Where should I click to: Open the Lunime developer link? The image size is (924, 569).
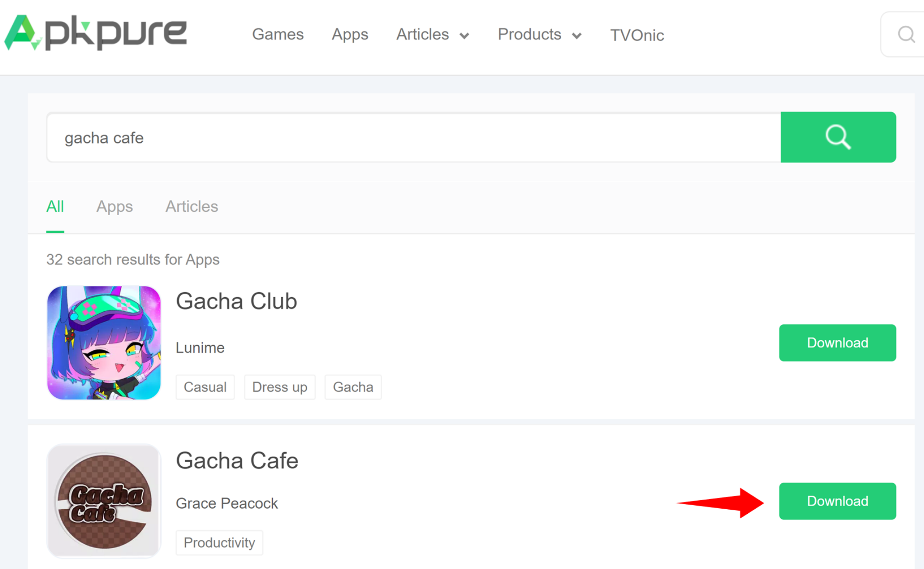pos(200,348)
